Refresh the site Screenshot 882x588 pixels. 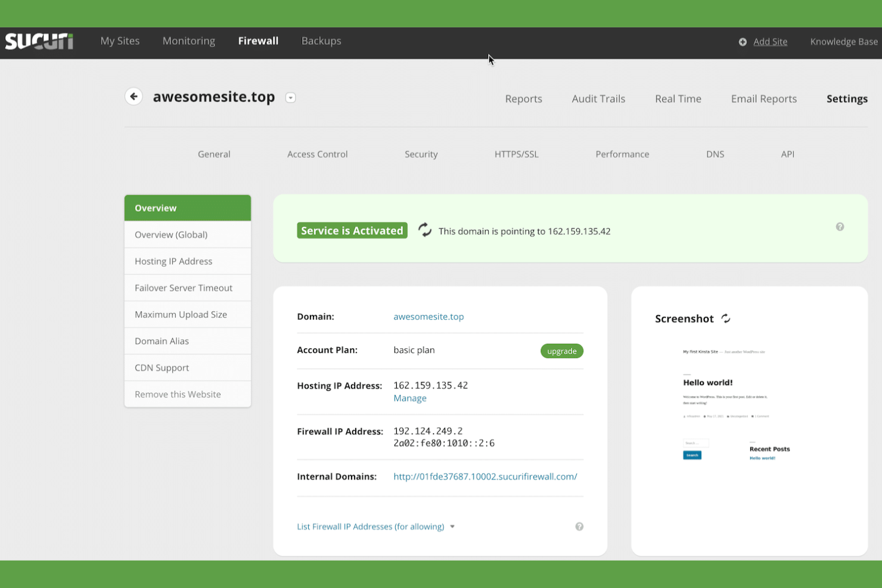pyautogui.click(x=726, y=319)
